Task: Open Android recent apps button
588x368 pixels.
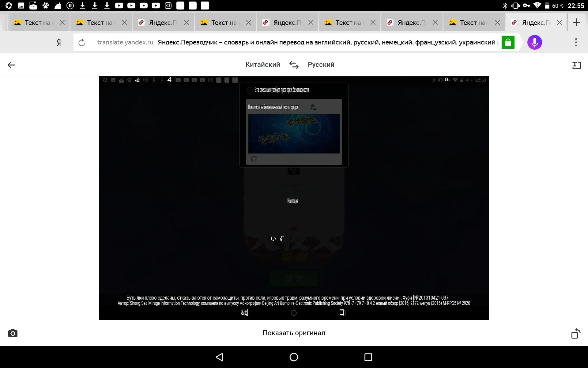Action: [x=368, y=357]
